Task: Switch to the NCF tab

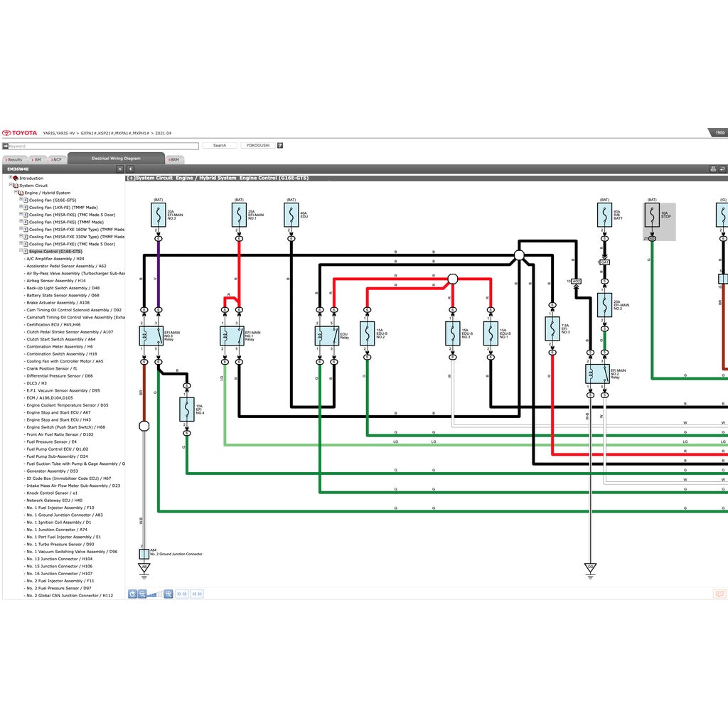Action: coord(56,160)
